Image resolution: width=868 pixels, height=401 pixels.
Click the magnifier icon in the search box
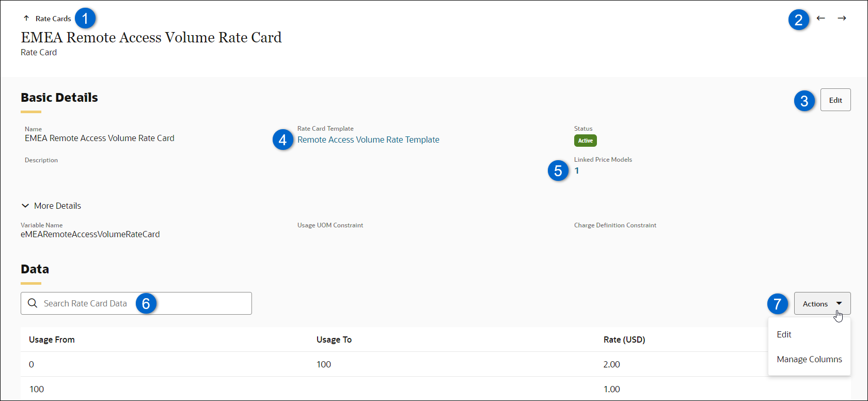[33, 303]
